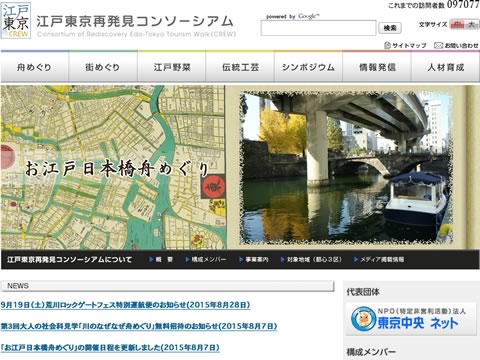Viewport: 480px width, 360px height.
Task: Click the NEWS section header
Action: tap(167, 286)
